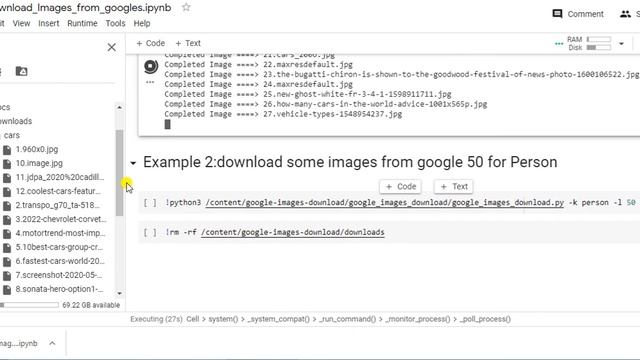Screen dimensions: 640x360
Task: Click the file panel scrollbar down arrow
Action: (x=119, y=293)
